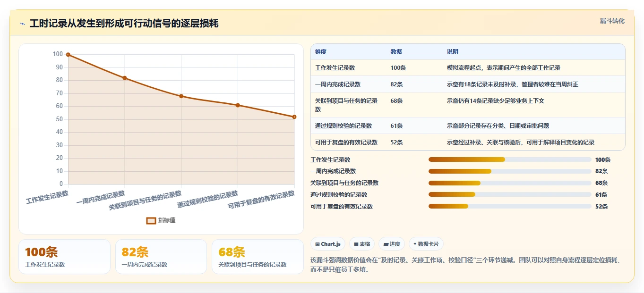Screen dimensions: 644x293
Task: Open the 100条 工作发生记录数 card
Action: [64, 257]
